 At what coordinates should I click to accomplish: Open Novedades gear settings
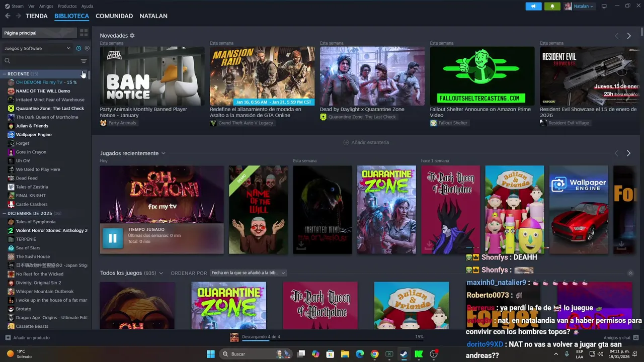[x=132, y=36]
